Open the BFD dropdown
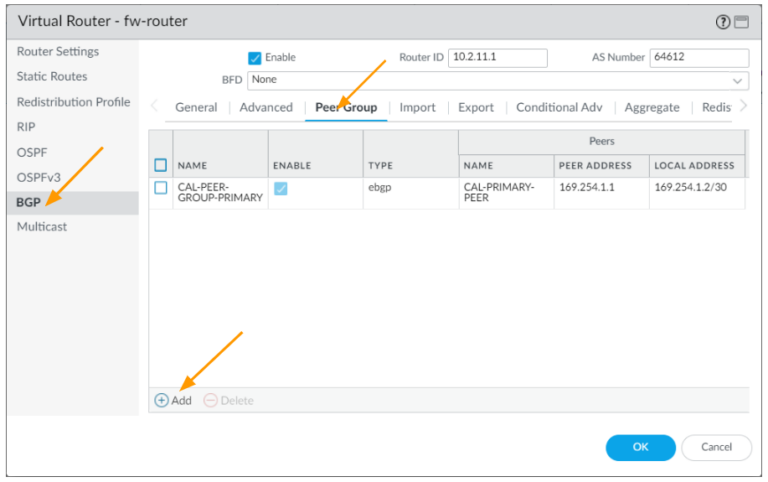 pyautogui.click(x=498, y=80)
